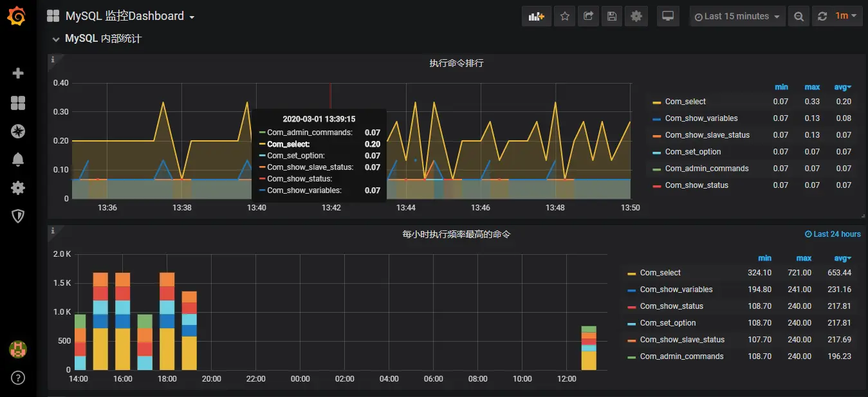The image size is (868, 397).
Task: Open the Dashboards grid icon in sidebar
Action: tap(18, 103)
